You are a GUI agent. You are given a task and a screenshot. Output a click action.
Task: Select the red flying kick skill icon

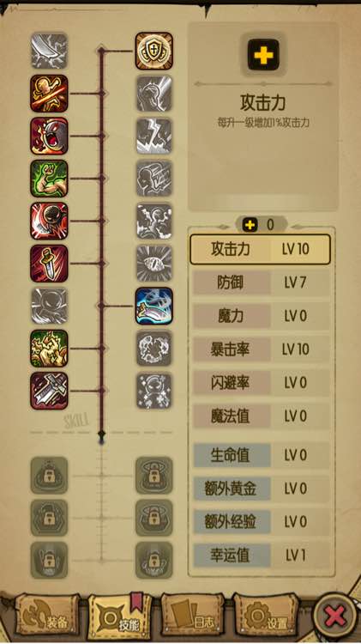coord(49,94)
